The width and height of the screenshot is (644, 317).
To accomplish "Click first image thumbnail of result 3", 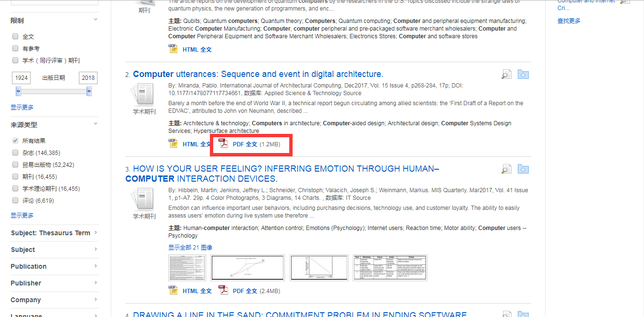I will (188, 268).
